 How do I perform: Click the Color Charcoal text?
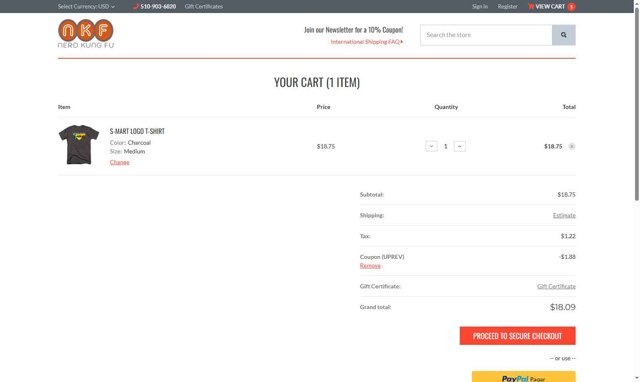coord(130,142)
